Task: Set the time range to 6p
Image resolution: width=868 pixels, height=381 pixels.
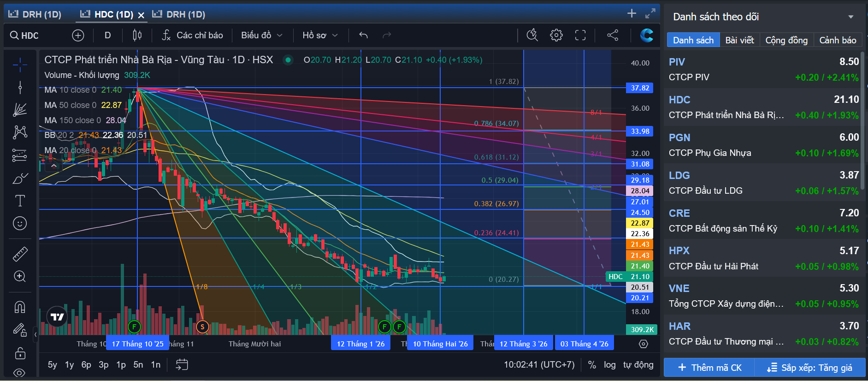Action: point(86,365)
